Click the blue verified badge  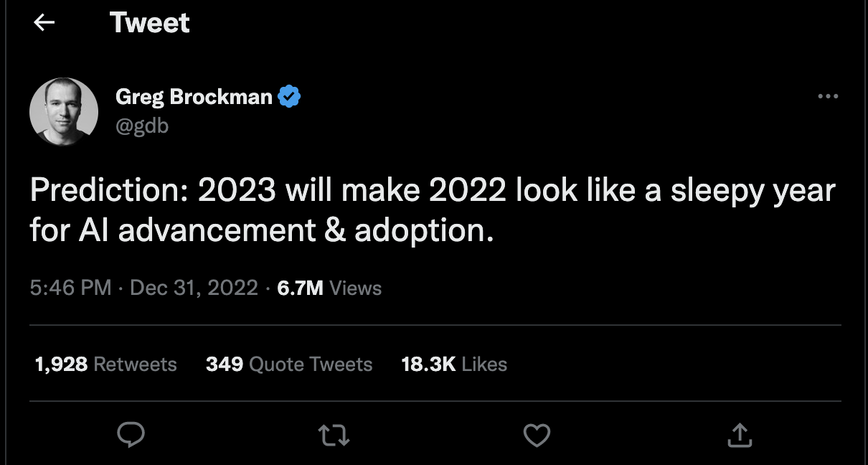tap(288, 96)
